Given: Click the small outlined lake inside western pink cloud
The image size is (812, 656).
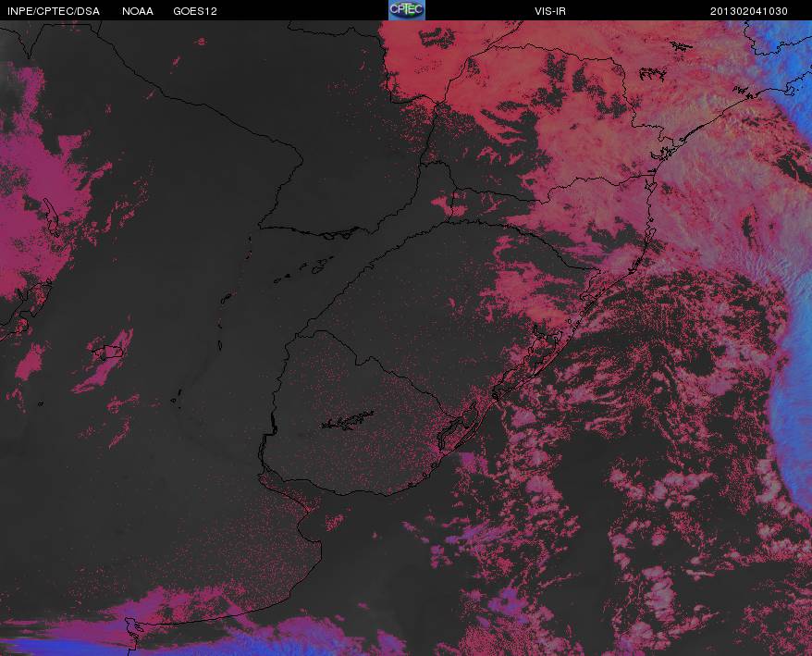Looking at the screenshot, I should [x=107, y=353].
